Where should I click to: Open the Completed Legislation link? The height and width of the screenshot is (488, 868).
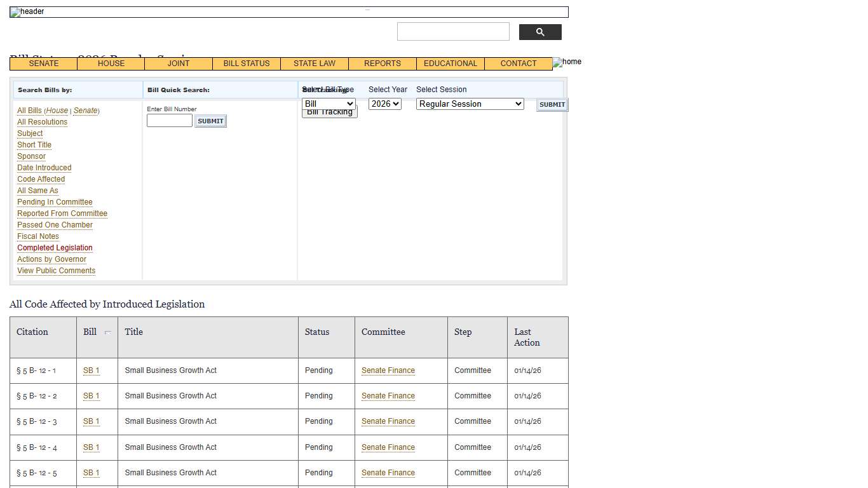(55, 247)
